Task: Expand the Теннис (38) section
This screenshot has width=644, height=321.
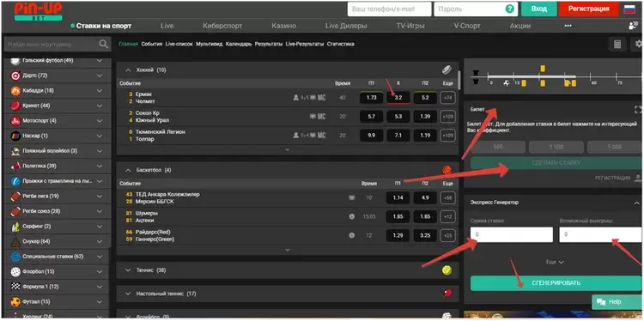Action: 128,270
